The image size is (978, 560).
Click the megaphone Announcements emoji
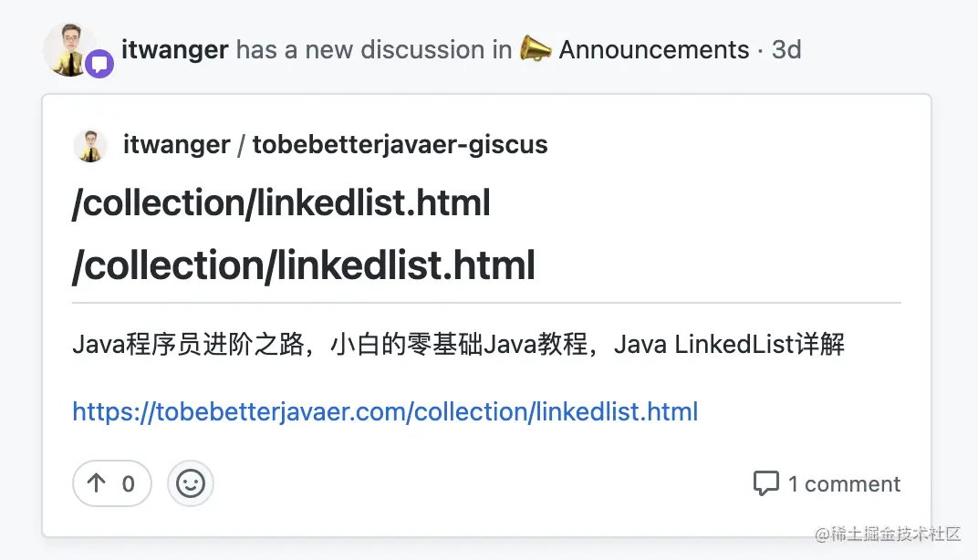[x=536, y=48]
